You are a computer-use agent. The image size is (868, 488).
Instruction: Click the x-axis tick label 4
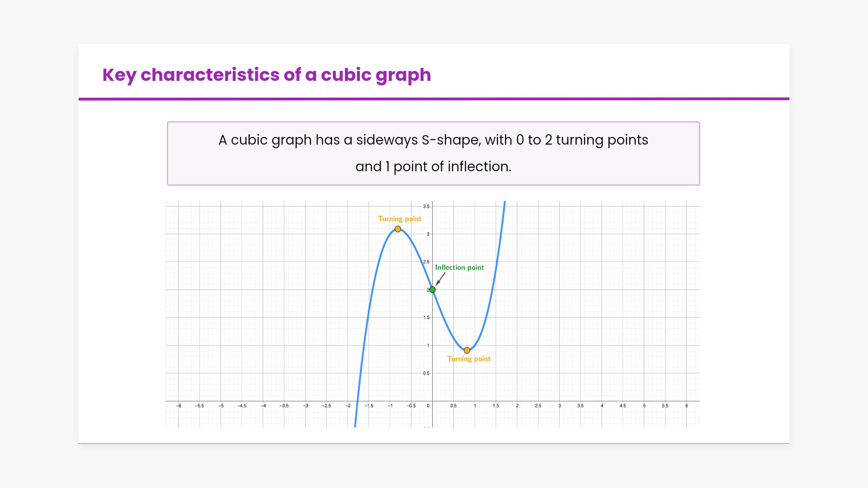pyautogui.click(x=602, y=406)
